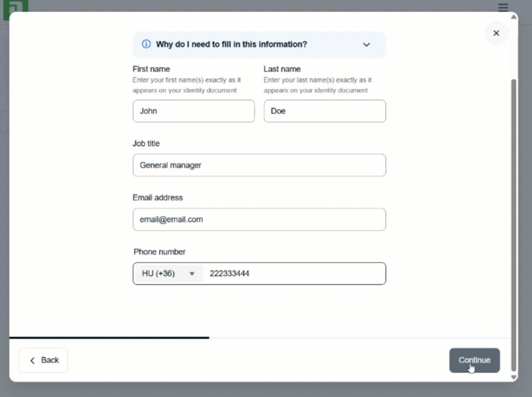
Task: Go to the previous step with Back
Action: point(43,360)
